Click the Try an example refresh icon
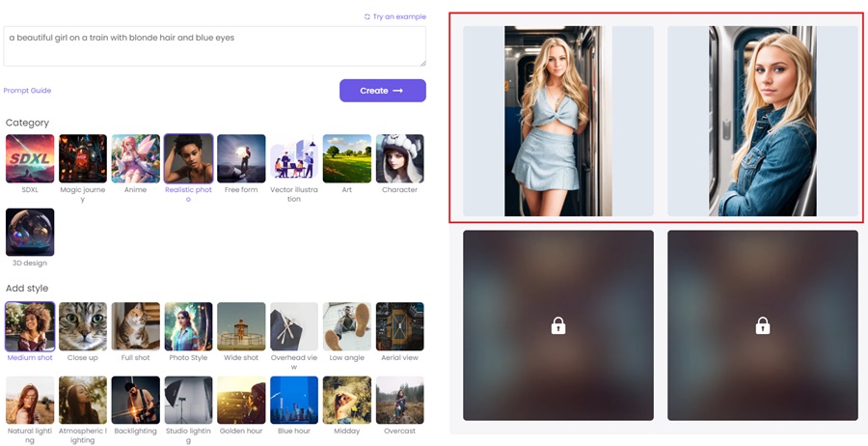This screenshot has width=868, height=446. click(367, 16)
